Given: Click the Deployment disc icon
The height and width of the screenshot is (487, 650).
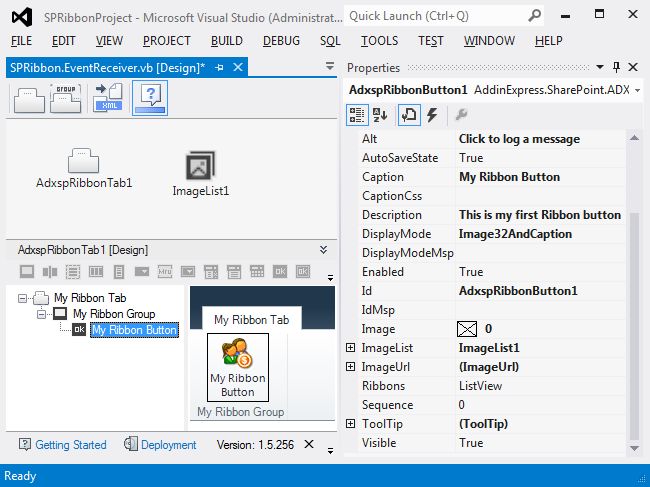Looking at the screenshot, I should [131, 444].
